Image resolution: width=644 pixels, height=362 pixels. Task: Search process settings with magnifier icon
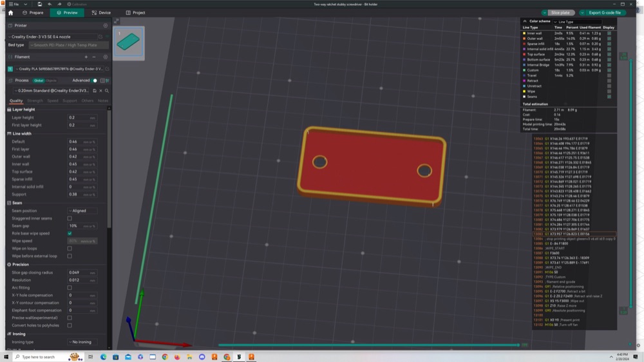point(107,91)
